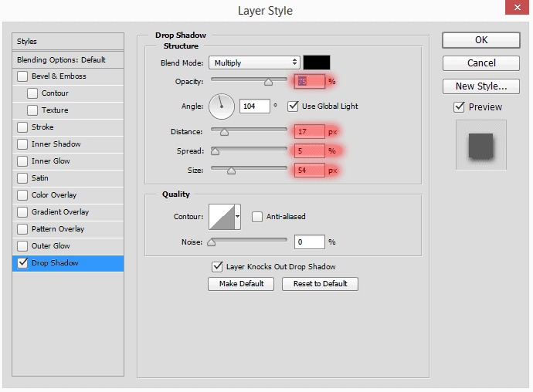
Task: Expand the contour picker dropdown arrow
Action: tap(238, 217)
